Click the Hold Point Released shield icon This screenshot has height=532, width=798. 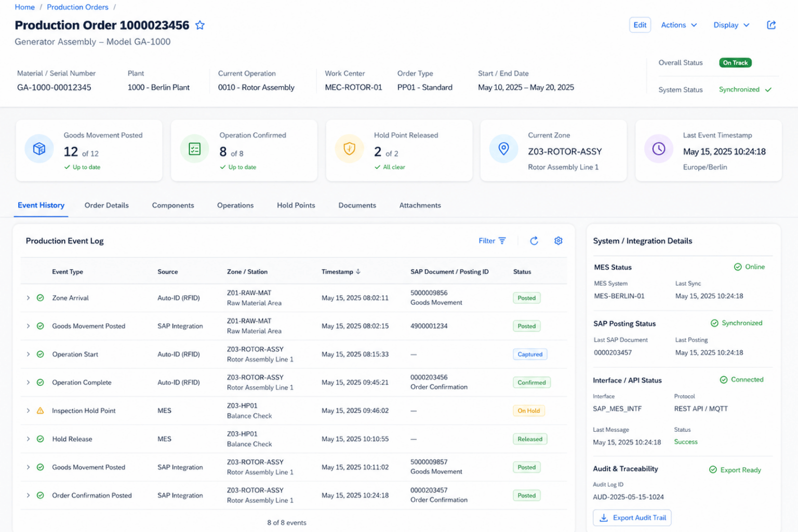[x=349, y=149]
